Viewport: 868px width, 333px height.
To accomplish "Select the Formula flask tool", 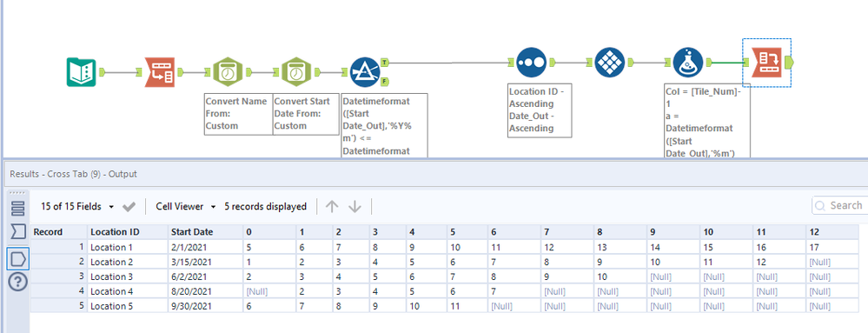I will [x=687, y=62].
